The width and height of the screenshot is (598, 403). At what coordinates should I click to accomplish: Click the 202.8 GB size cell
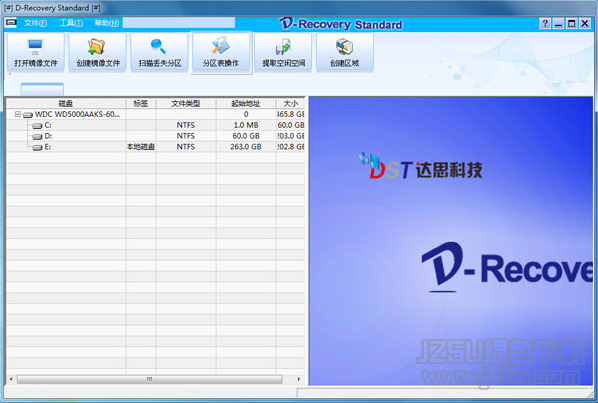291,147
